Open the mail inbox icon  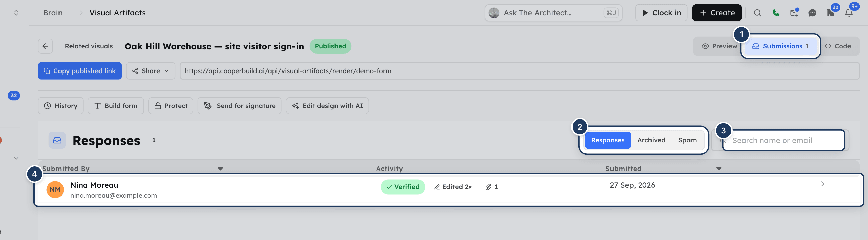(794, 13)
